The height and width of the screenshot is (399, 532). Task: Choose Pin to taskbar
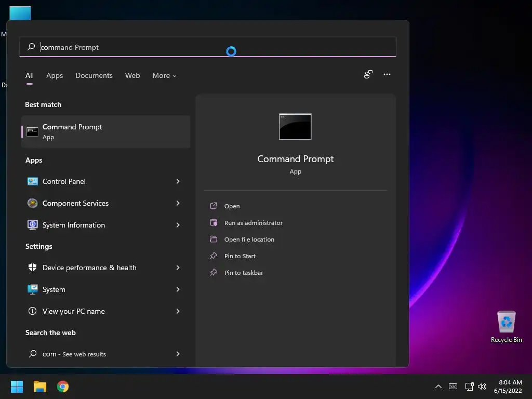pos(244,272)
